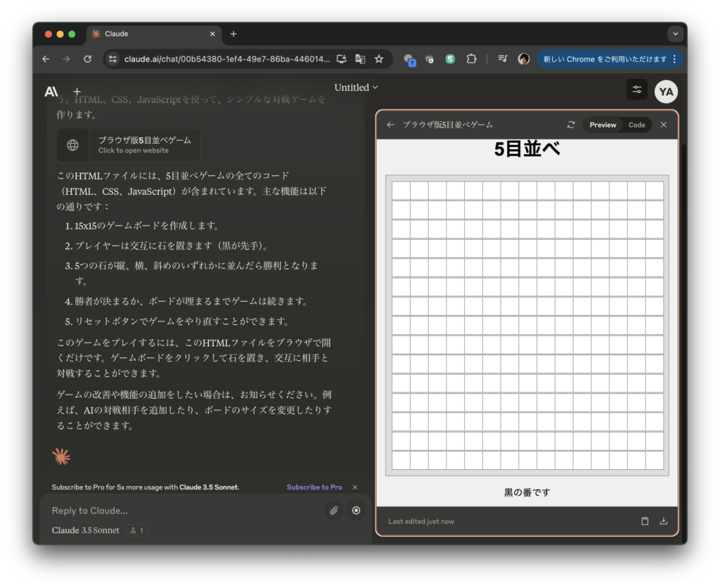Switch to Preview view

[603, 124]
